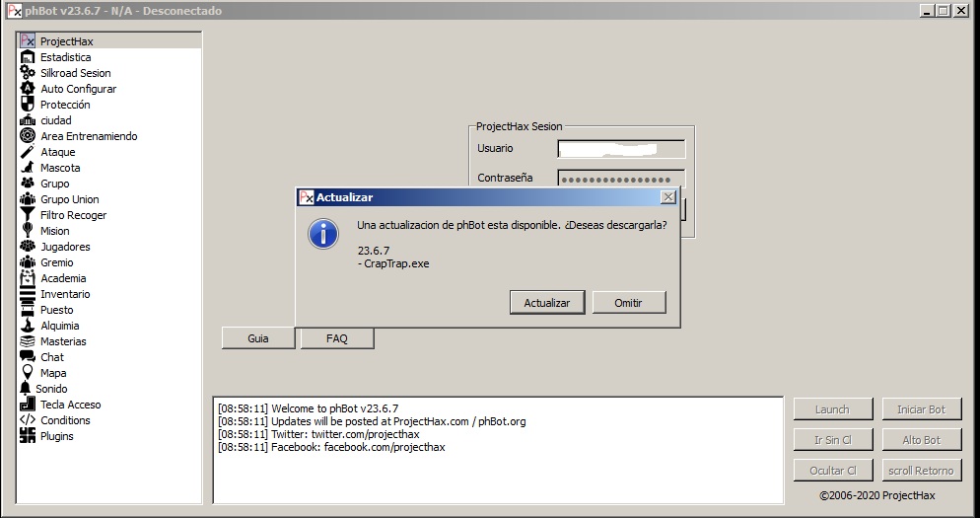Open the Plugins puzzle icon
The image size is (980, 518).
click(x=28, y=436)
